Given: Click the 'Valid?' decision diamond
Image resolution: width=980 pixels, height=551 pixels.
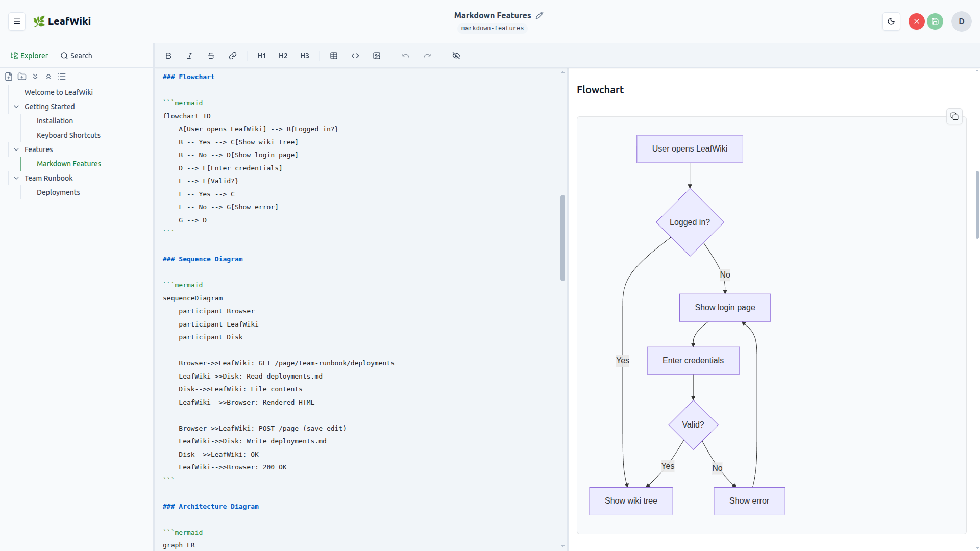Looking at the screenshot, I should click(693, 425).
